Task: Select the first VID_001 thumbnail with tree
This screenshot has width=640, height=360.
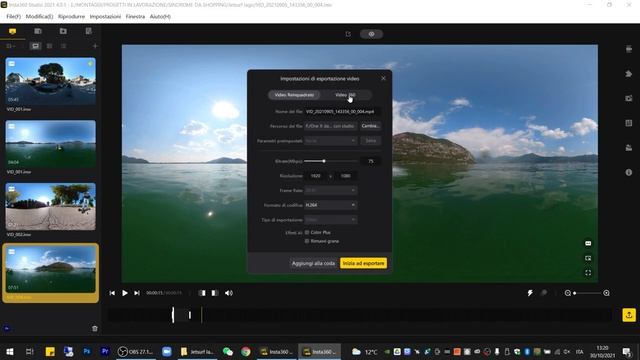Action: pos(51,81)
